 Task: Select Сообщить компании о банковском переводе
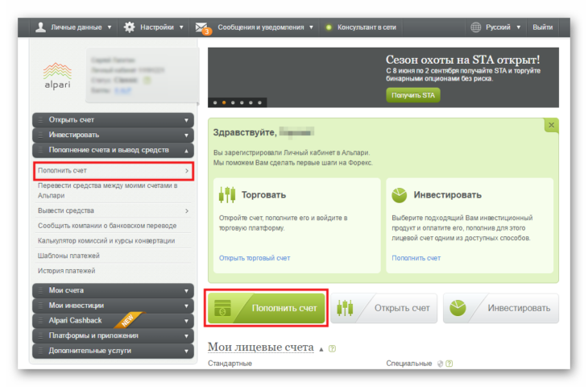(114, 226)
